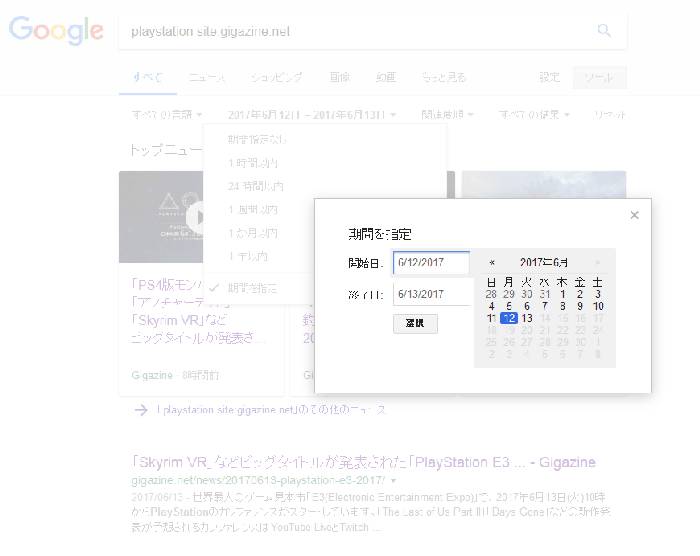Screen dimensions: 700x556
Task: Switch to the 動画 tab
Action: [x=386, y=77]
